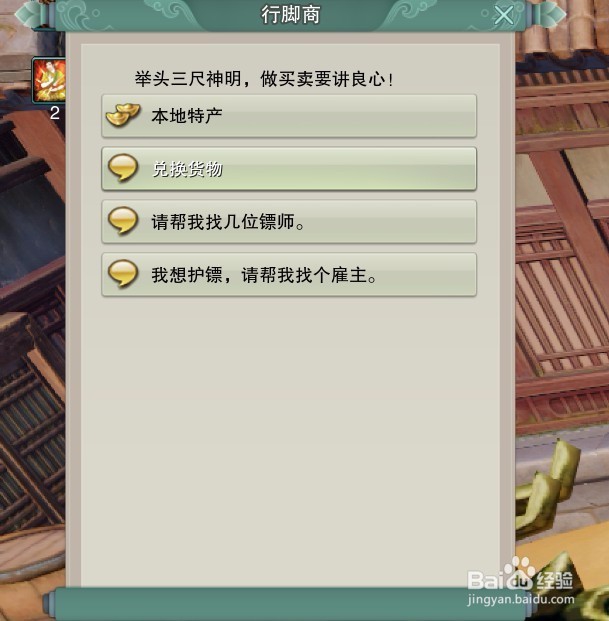Click the number 2 under the buff icon

coord(55,113)
